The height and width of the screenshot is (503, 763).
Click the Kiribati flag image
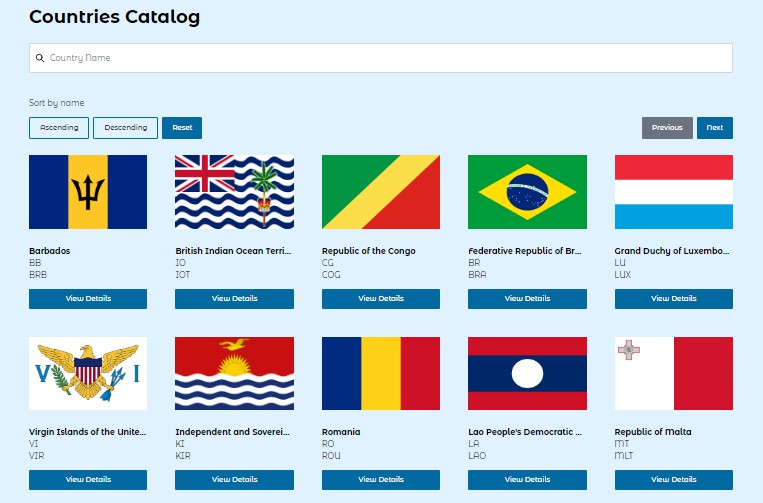tap(234, 374)
